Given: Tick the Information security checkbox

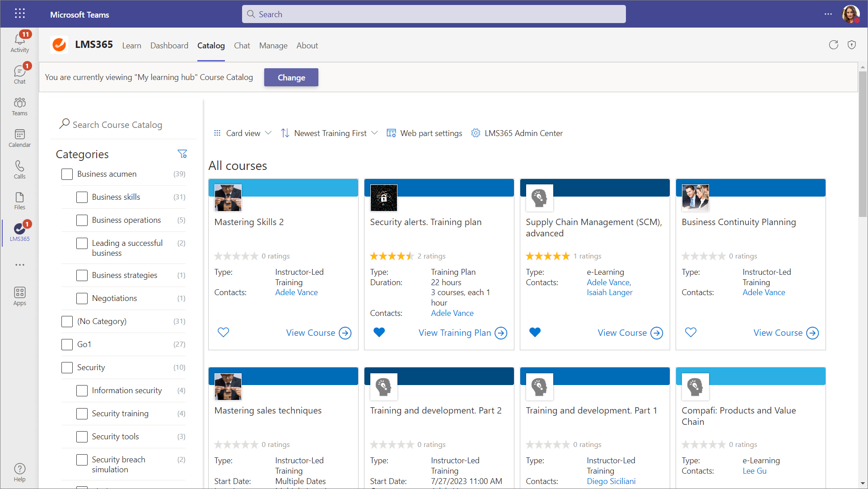Looking at the screenshot, I should point(82,390).
